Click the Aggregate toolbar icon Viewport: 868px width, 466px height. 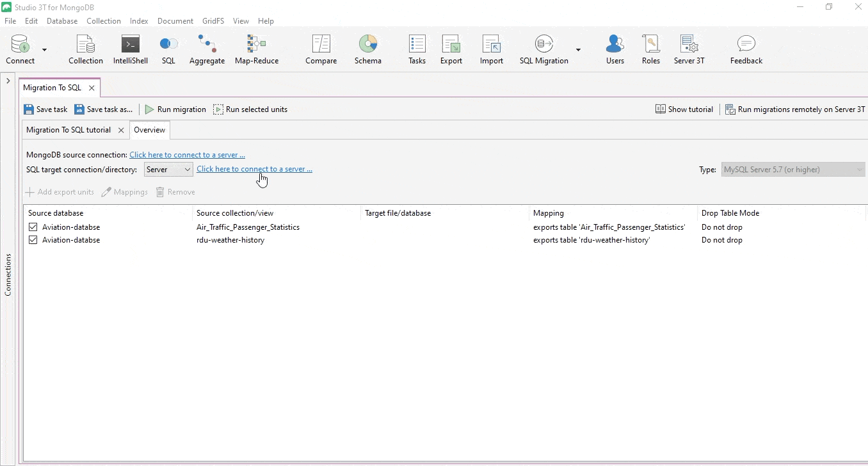pyautogui.click(x=207, y=49)
